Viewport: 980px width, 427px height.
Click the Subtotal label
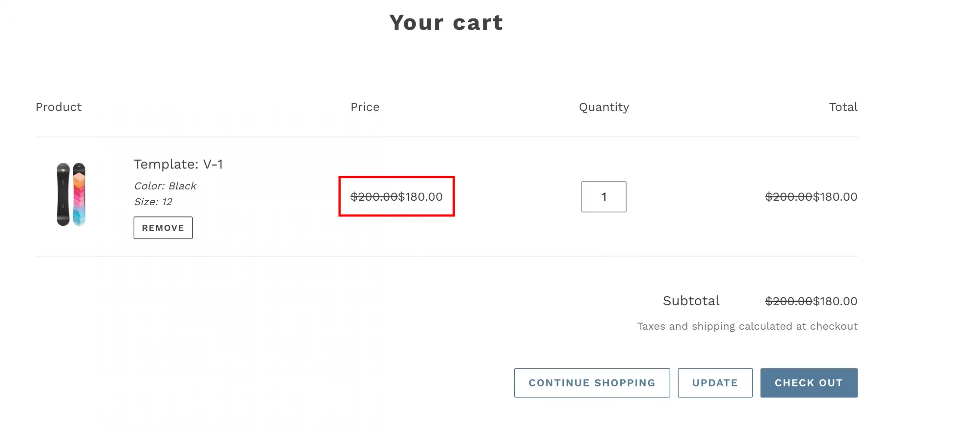[x=691, y=301]
